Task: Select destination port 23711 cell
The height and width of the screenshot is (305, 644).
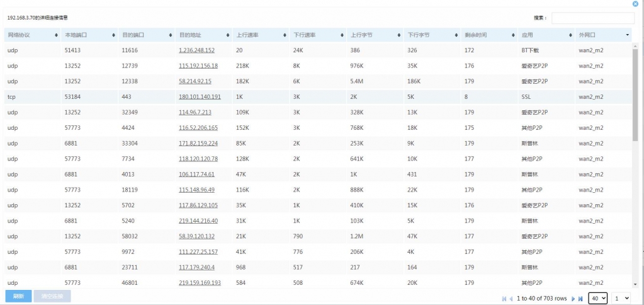Action: pos(146,267)
